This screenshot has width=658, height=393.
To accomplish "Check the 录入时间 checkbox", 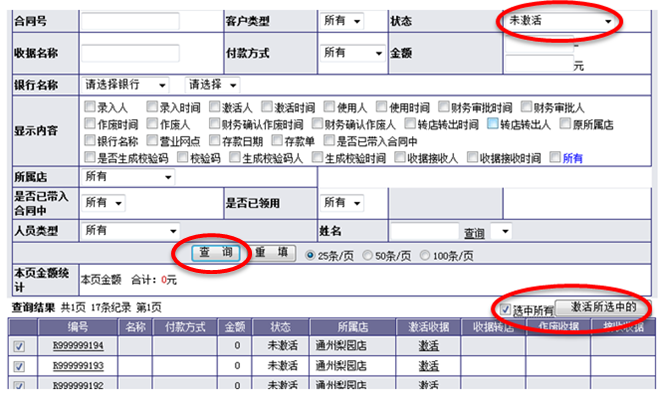I will (x=152, y=107).
